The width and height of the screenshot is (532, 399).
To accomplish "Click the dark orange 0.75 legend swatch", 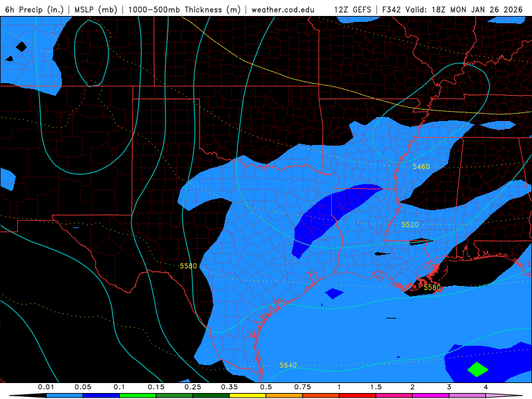I will click(321, 396).
